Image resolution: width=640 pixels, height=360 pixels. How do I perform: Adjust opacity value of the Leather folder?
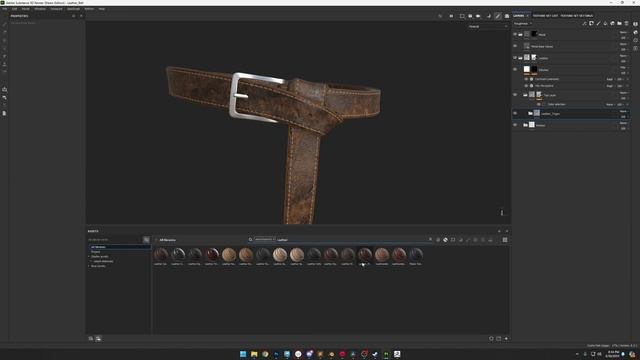623,61
